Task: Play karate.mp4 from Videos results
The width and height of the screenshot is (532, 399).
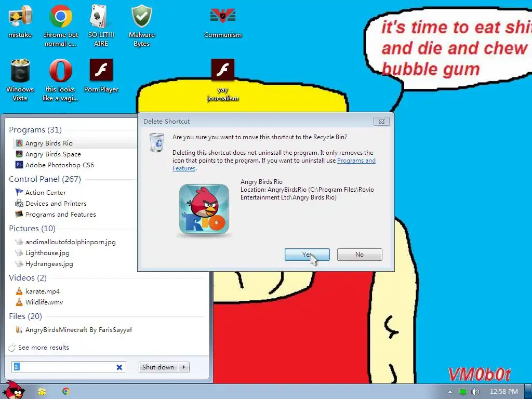Action: [43, 291]
